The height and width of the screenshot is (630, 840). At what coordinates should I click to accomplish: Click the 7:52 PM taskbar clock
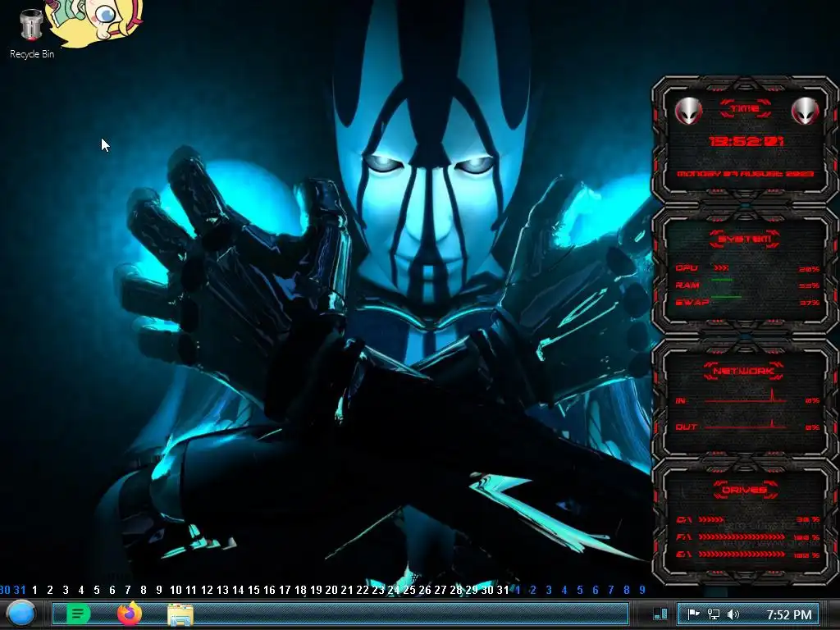(x=788, y=614)
